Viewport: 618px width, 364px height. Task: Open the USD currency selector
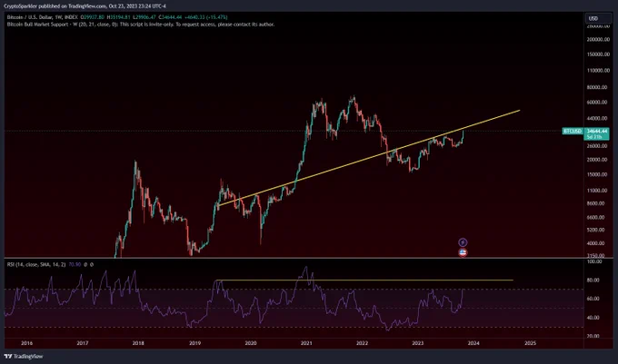click(598, 18)
